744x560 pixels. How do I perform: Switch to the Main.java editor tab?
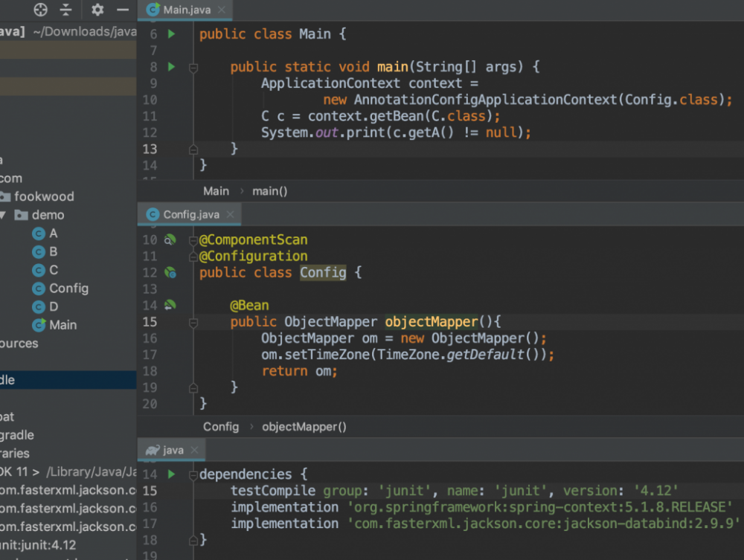click(186, 10)
